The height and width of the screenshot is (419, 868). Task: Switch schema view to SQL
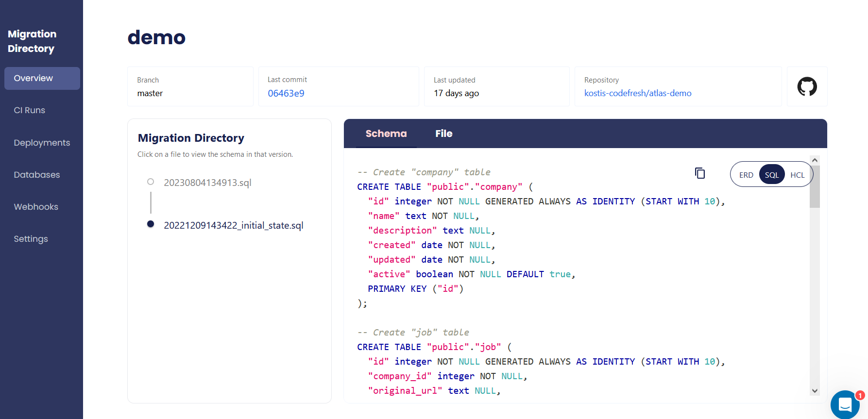click(x=772, y=175)
